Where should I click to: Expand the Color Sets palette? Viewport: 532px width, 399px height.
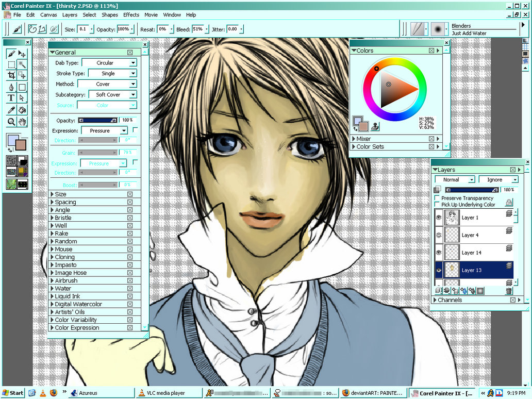pyautogui.click(x=354, y=146)
